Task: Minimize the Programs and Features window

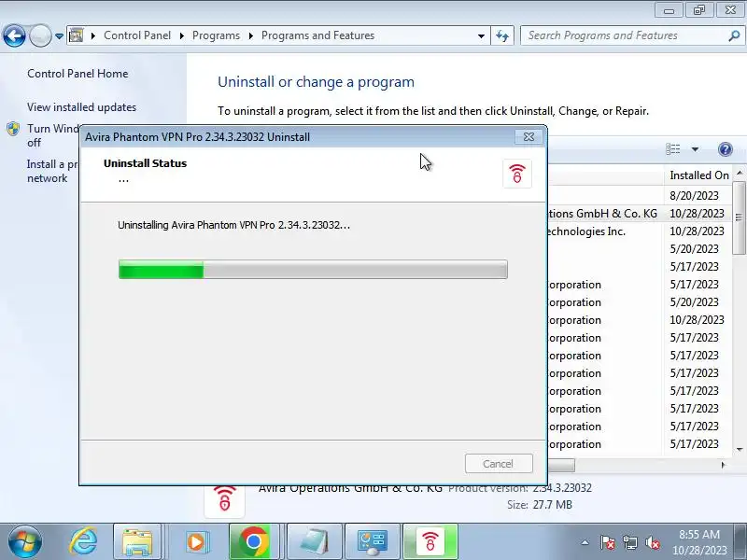Action: pos(669,10)
